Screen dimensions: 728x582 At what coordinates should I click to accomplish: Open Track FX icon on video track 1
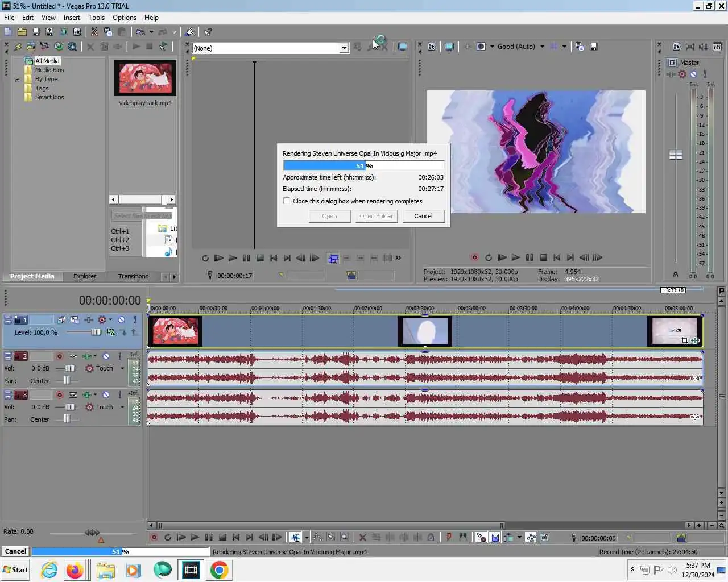(x=89, y=320)
